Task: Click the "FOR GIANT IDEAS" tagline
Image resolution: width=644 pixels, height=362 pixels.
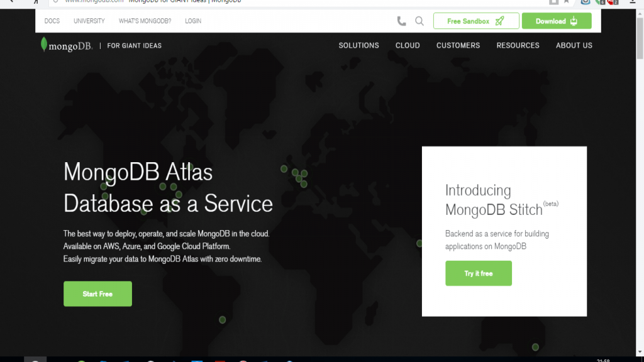Action: [135, 45]
